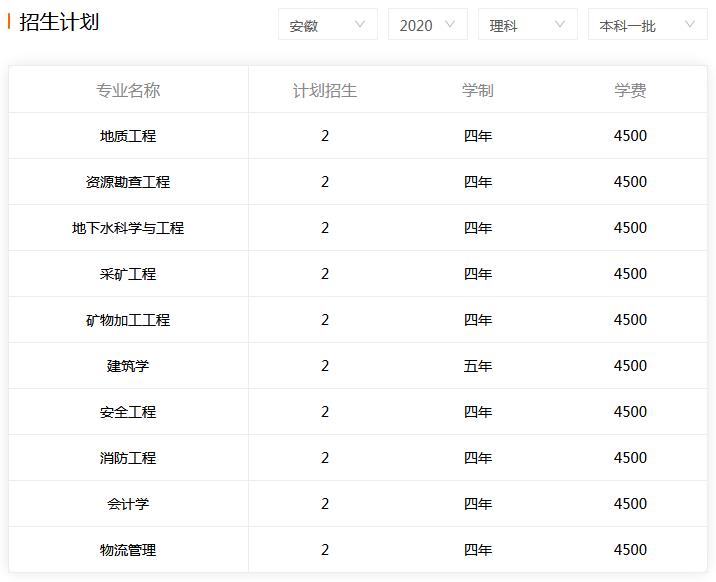Click the chevron arrow beside 2020

(x=450, y=24)
